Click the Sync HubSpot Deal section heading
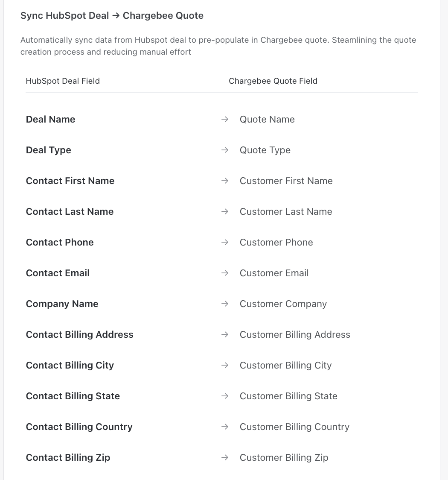Image resolution: width=448 pixels, height=480 pixels. click(x=112, y=16)
